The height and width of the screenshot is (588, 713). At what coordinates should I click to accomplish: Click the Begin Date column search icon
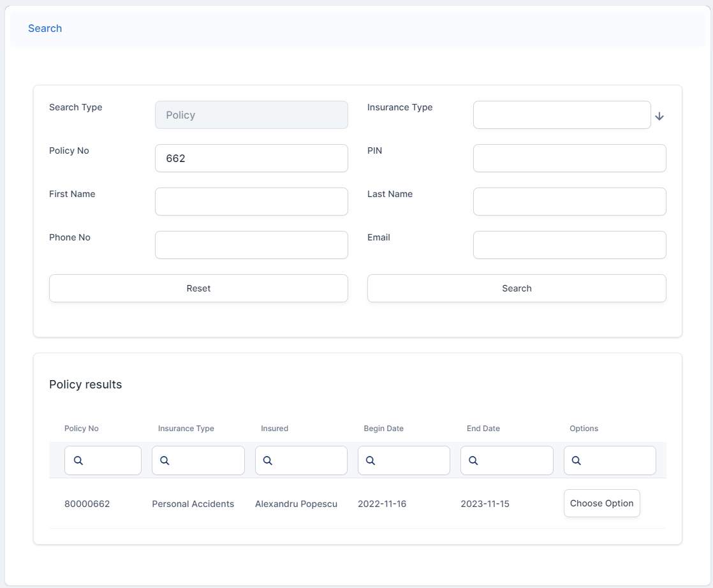pos(371,460)
